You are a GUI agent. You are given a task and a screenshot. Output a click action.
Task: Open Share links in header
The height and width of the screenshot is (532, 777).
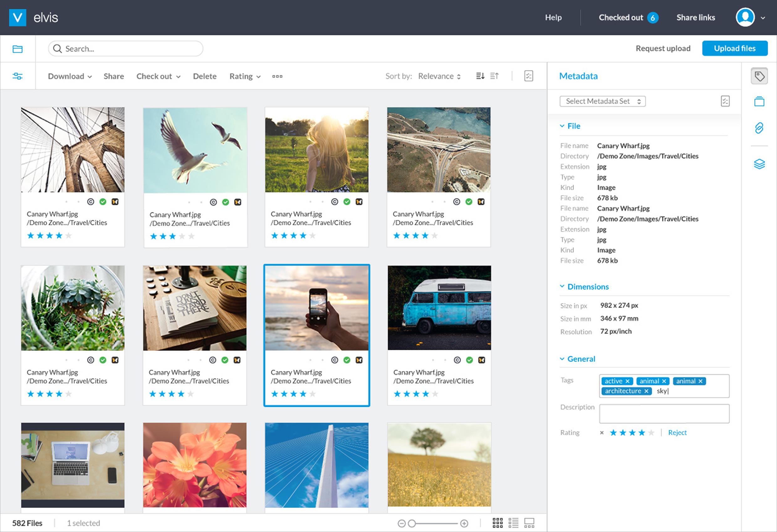(x=696, y=17)
